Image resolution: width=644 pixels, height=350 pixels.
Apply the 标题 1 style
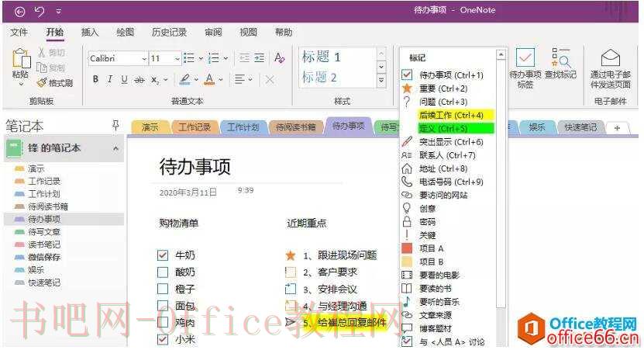[x=322, y=57]
